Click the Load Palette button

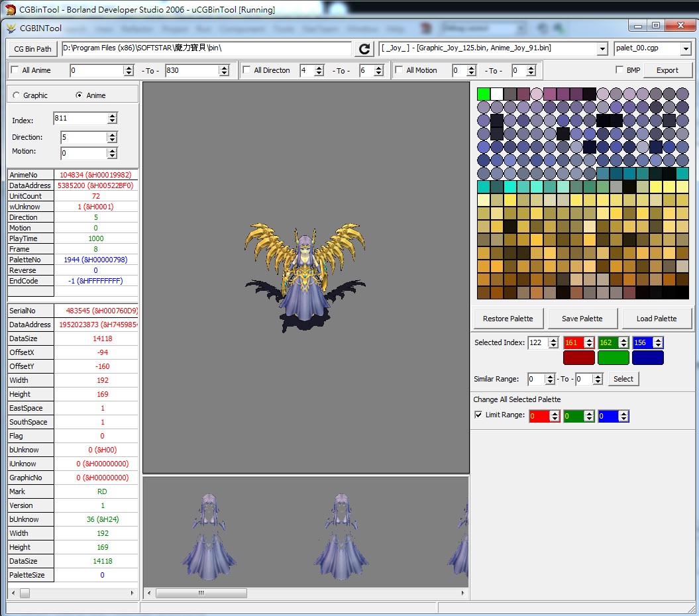point(656,319)
